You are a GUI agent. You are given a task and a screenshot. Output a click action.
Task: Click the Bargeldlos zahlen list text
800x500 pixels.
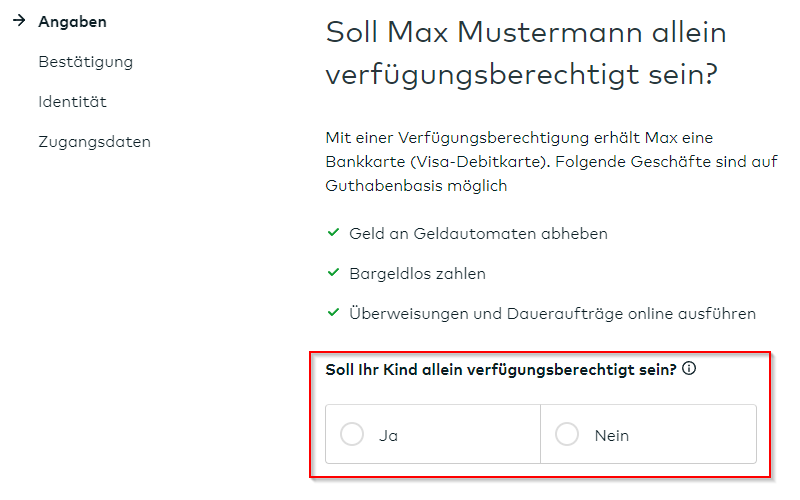click(417, 273)
